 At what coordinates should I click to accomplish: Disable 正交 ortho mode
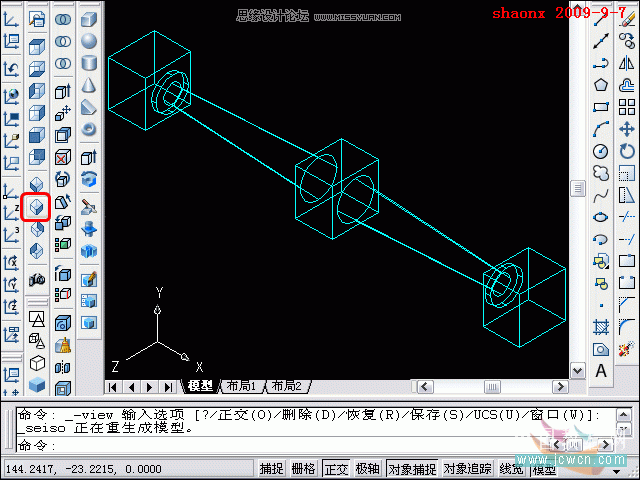tap(335, 468)
